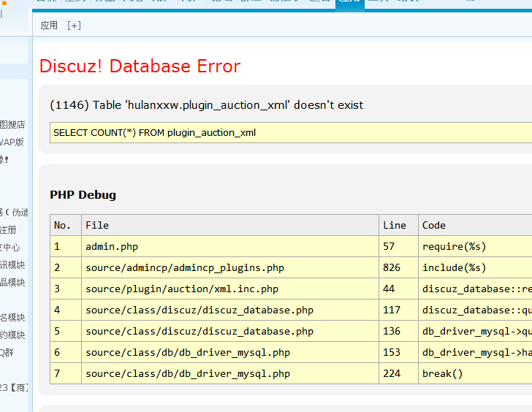The width and height of the screenshot is (532, 412).
Task: Click row number 3 cell
Action: 66,289
